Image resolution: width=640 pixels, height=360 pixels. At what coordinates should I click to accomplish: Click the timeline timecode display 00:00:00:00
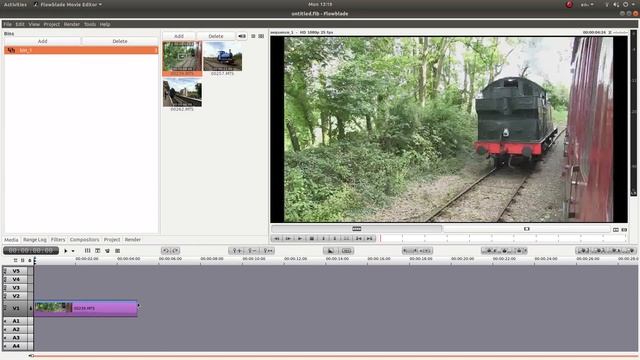[31, 251]
